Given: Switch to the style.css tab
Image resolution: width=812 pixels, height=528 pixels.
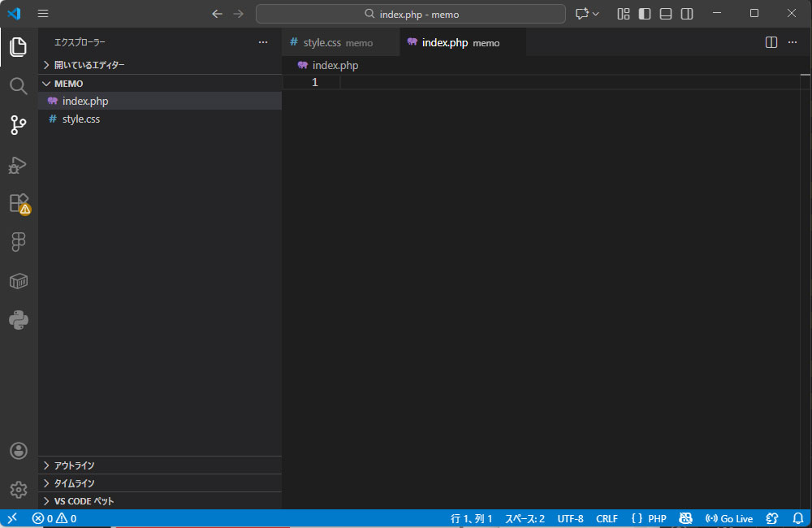Looking at the screenshot, I should tap(331, 43).
